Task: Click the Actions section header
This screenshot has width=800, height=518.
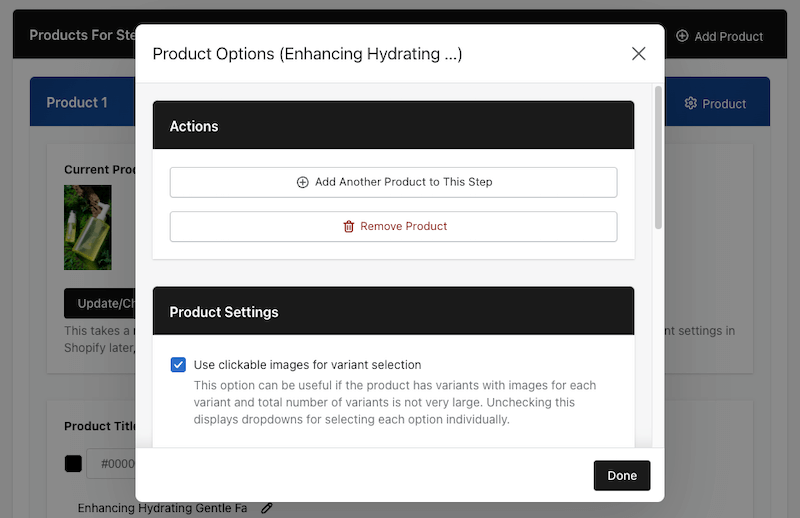Action: 393,125
